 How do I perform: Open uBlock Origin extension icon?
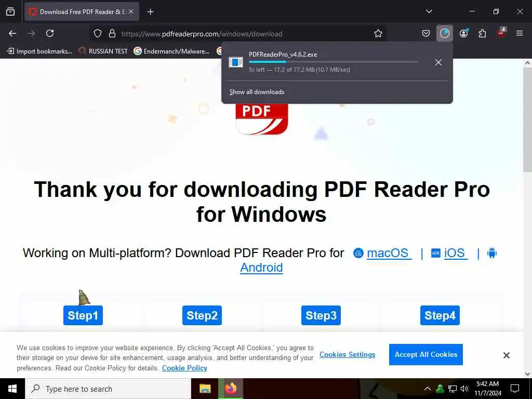501,33
